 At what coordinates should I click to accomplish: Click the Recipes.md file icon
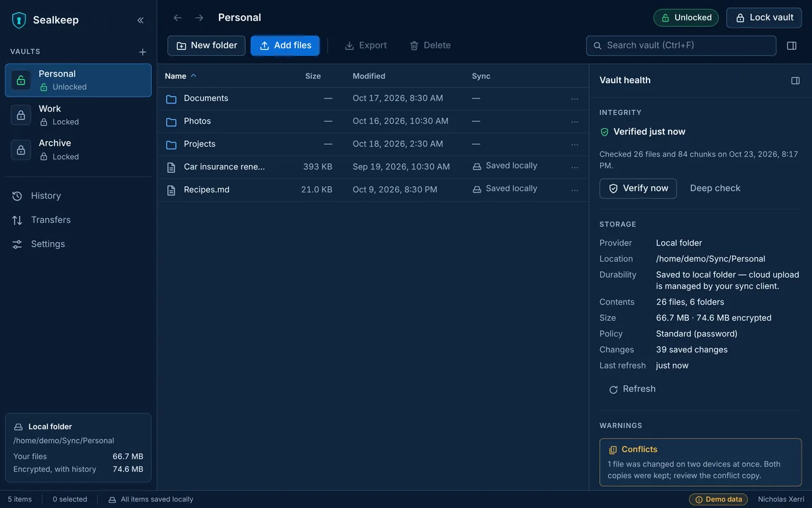pyautogui.click(x=171, y=190)
